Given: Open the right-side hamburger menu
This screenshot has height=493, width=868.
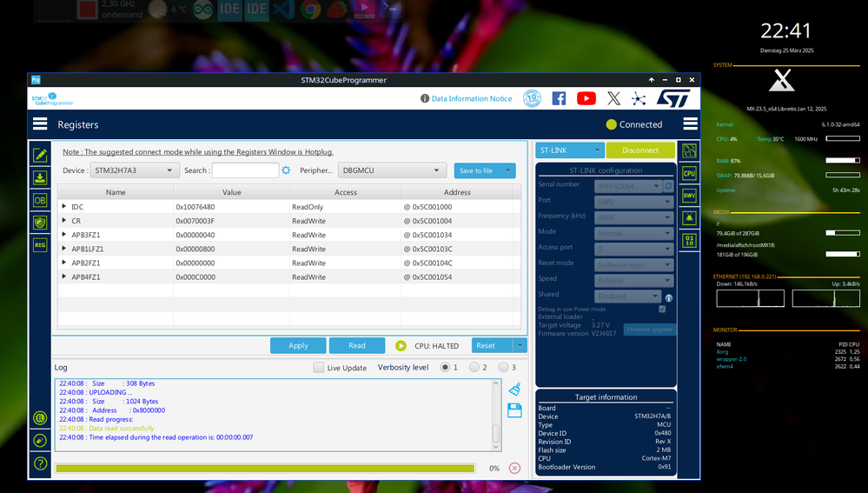Looking at the screenshot, I should (x=690, y=124).
